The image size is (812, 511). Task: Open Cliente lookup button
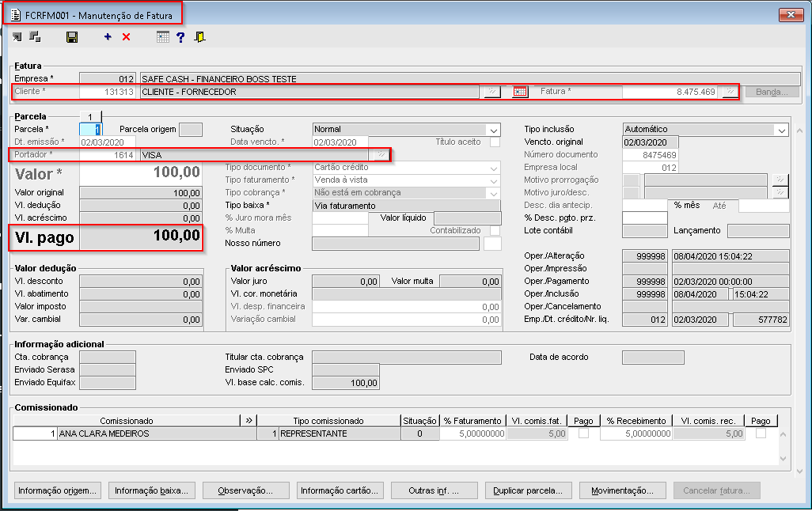tap(492, 93)
